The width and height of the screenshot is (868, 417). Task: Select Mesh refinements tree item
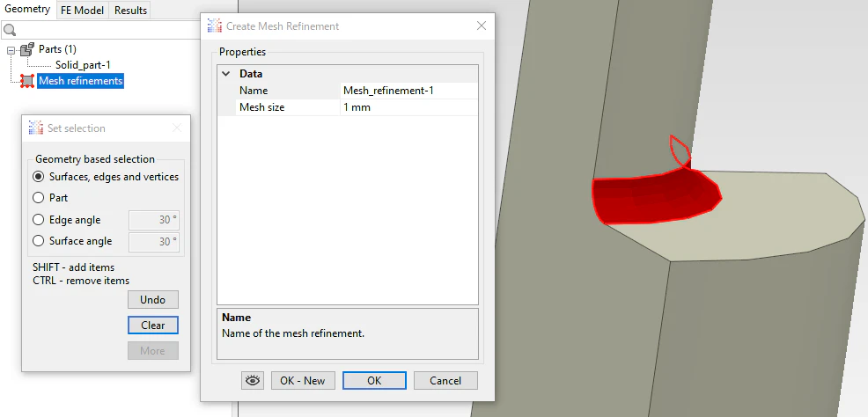tap(80, 81)
